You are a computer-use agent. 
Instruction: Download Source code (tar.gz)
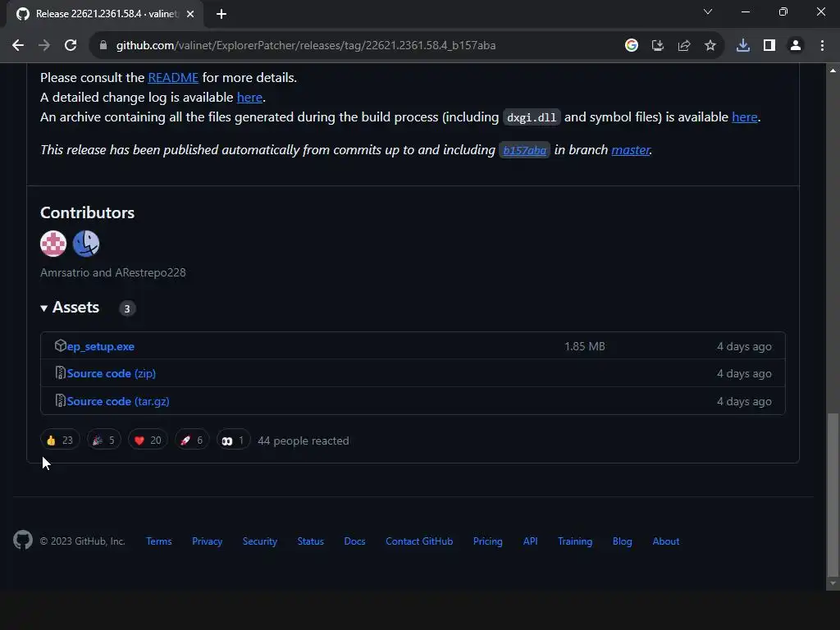point(118,401)
